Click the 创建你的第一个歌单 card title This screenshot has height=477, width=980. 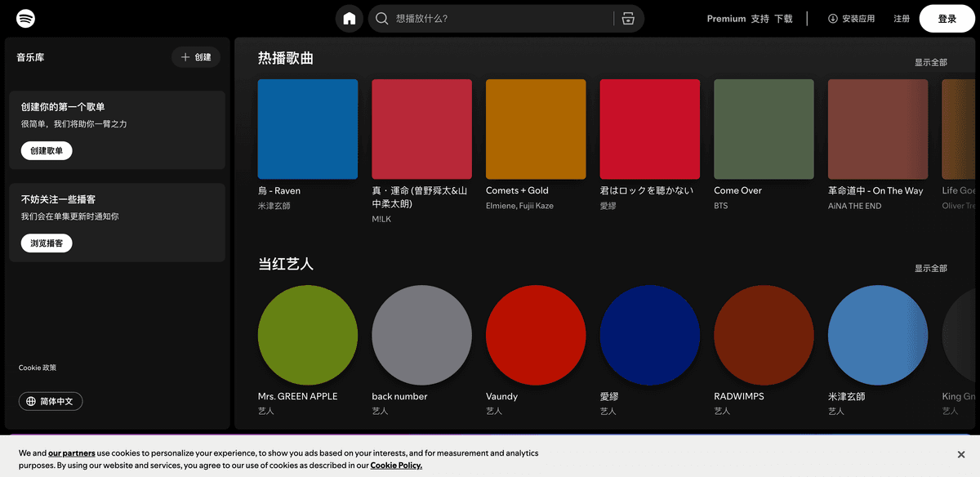point(63,107)
